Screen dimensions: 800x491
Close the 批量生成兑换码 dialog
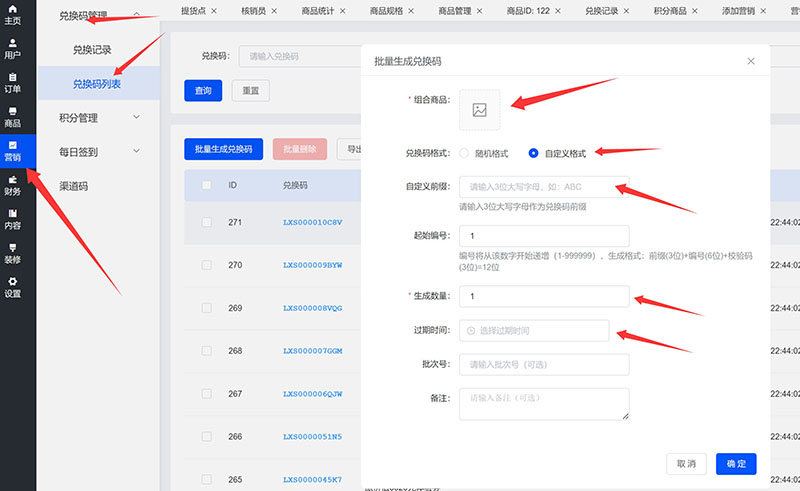751,61
